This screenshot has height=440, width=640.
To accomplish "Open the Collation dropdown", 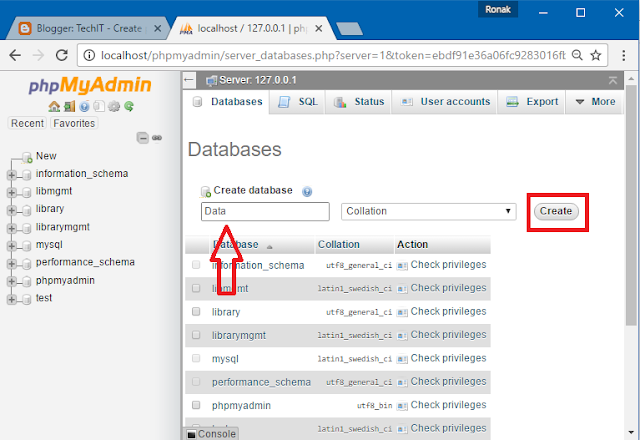I will pyautogui.click(x=429, y=211).
